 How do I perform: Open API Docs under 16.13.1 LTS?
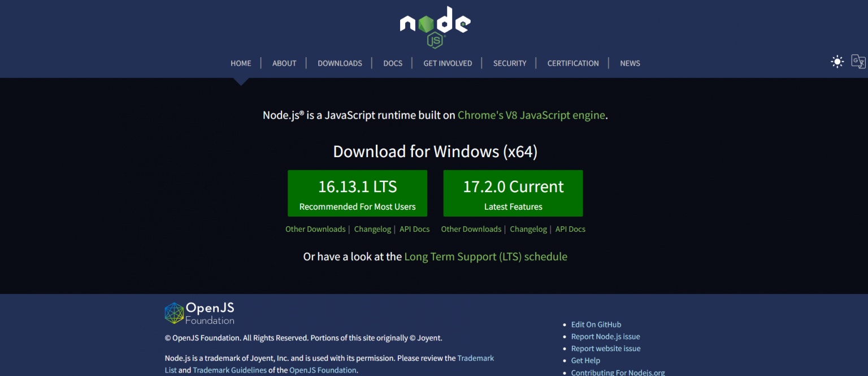415,229
